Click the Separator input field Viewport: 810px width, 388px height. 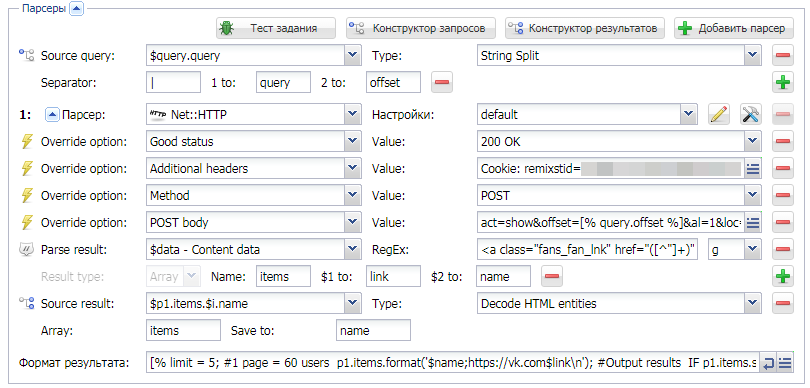[x=174, y=82]
